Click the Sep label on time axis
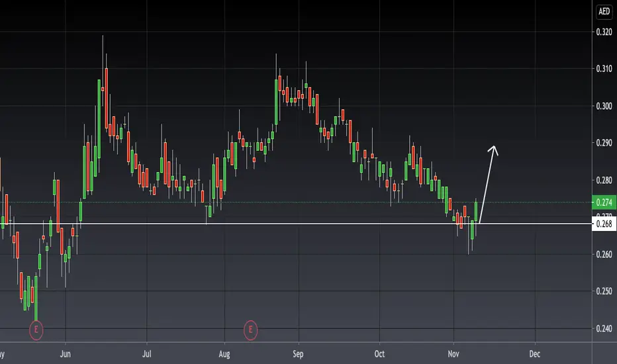The image size is (617, 364). click(x=299, y=354)
